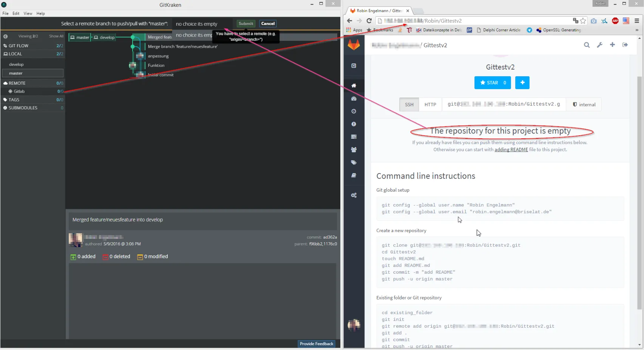Open the GitLab activity dashboard gauge icon
The width and height of the screenshot is (644, 350).
354,99
